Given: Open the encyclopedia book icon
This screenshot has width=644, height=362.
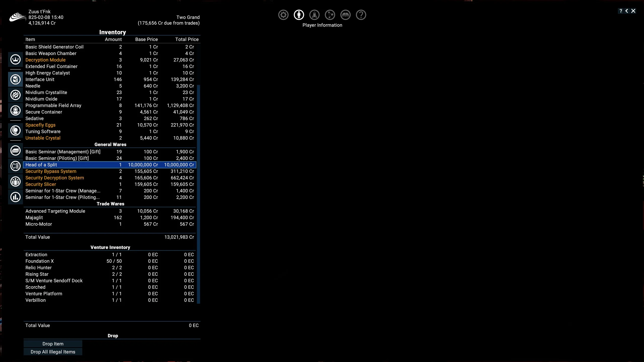Looking at the screenshot, I should (x=345, y=15).
